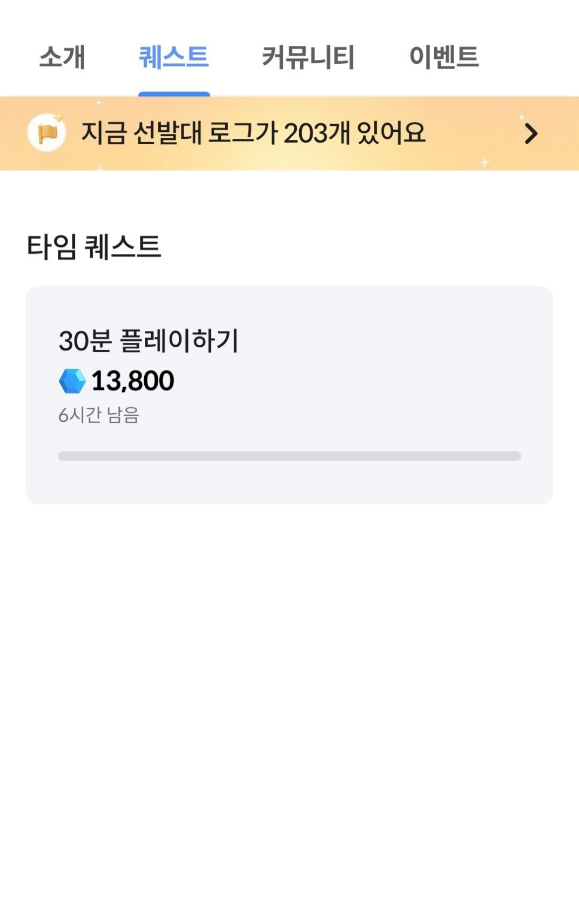579x924 pixels.
Task: Tap the word 플레이하기 in quest card
Action: point(179,341)
